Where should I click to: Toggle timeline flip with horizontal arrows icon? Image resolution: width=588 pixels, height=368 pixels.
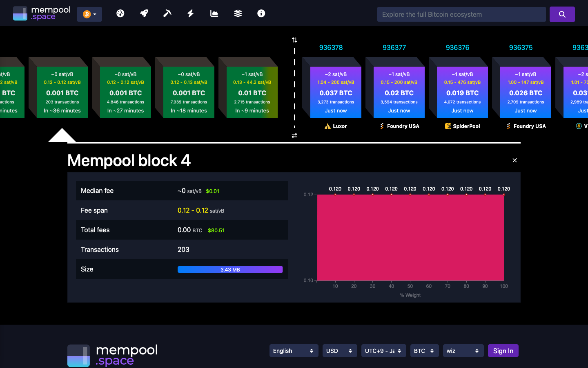click(x=294, y=135)
